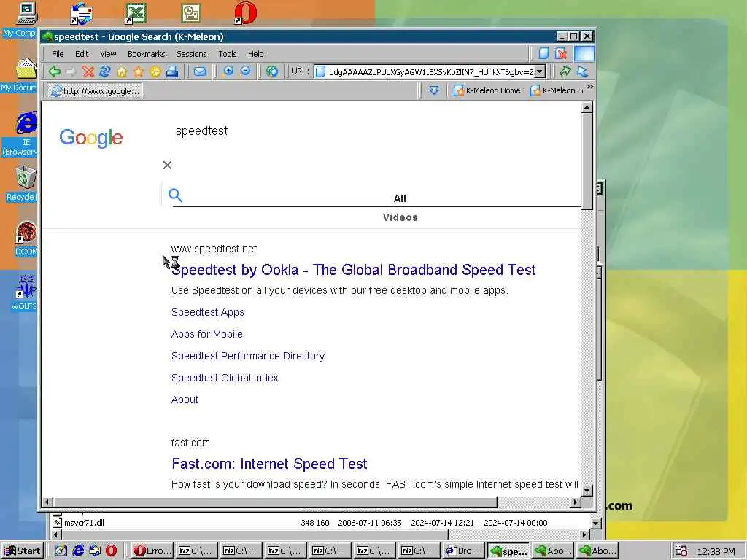Viewport: 747px width, 560px height.
Task: Go back with the green Back arrow
Action: 54,72
